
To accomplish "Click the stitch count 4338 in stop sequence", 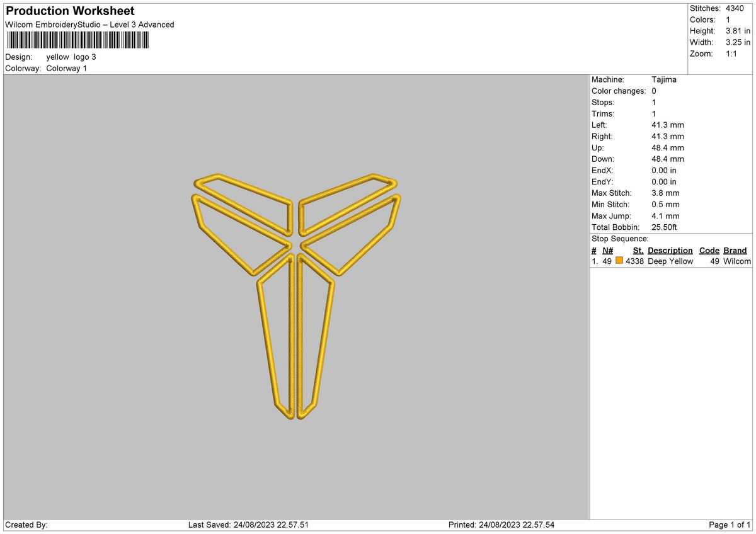I will pyautogui.click(x=634, y=261).
